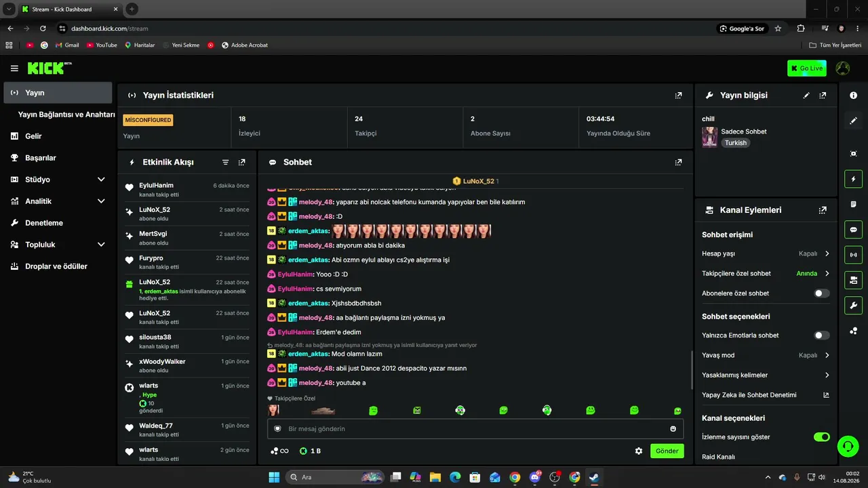Click the broadcast signal sidebar icon
Screen dimensions: 868x488
coord(853,255)
